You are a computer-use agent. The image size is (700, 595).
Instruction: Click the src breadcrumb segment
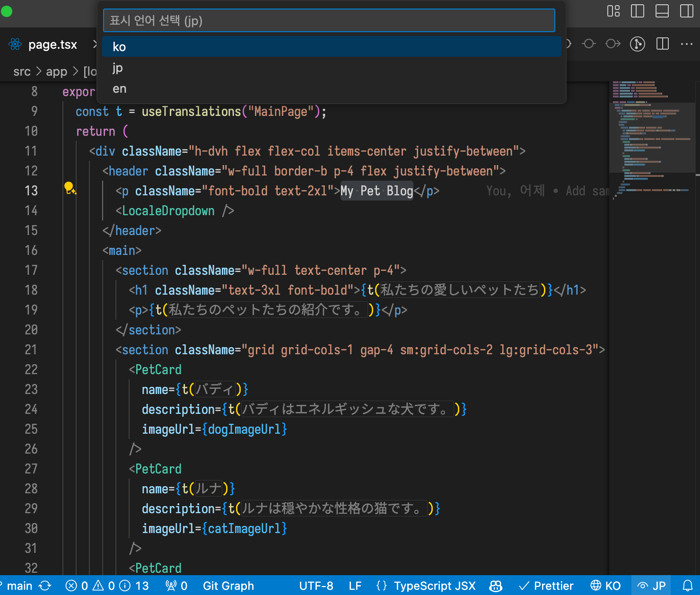point(22,71)
